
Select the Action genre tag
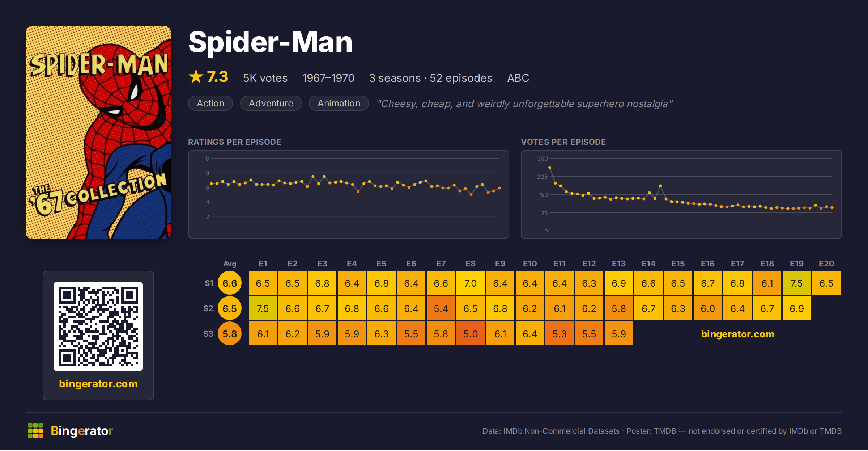pos(210,103)
